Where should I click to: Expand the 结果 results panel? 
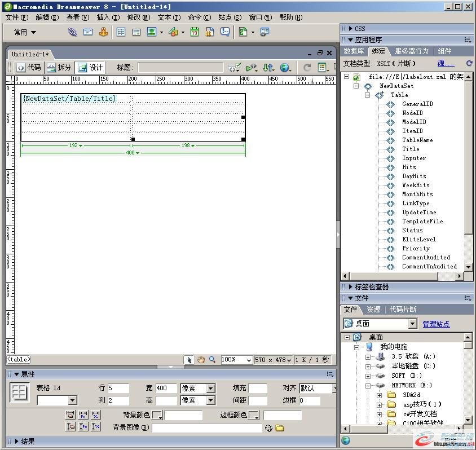point(16,442)
